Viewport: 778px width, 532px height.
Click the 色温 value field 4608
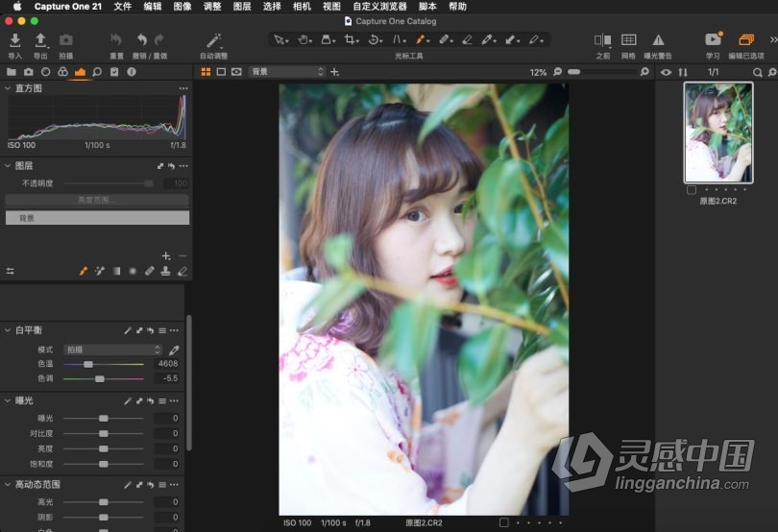[166, 364]
